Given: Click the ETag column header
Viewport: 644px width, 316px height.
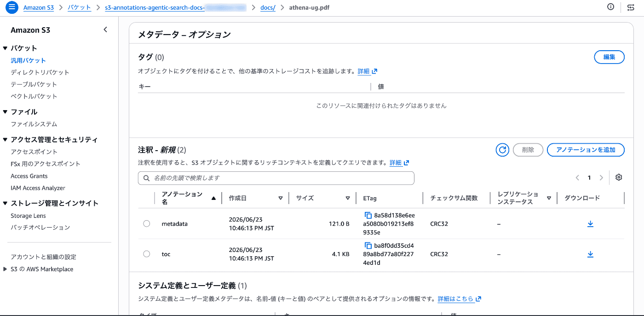Looking at the screenshot, I should click(x=370, y=198).
